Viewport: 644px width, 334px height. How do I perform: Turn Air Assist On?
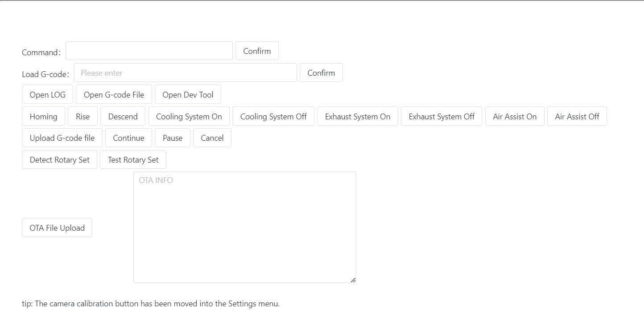click(515, 116)
